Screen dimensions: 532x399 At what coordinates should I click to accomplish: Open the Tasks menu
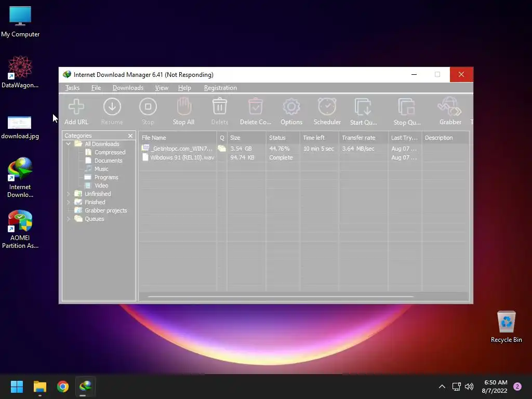coord(72,88)
